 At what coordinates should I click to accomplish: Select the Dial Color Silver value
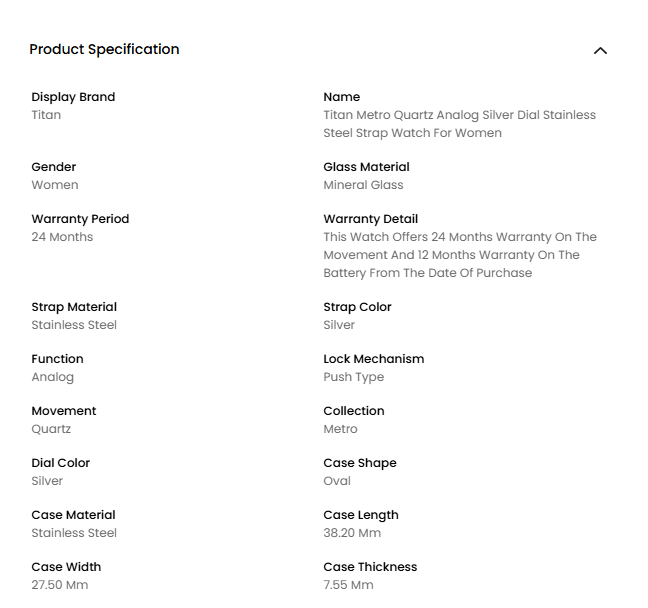(x=47, y=481)
